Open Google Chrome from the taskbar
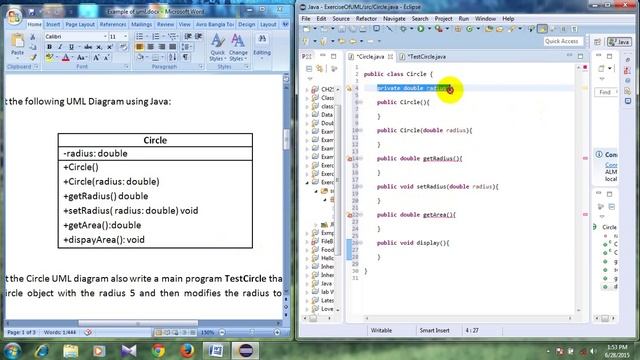 click(x=158, y=351)
